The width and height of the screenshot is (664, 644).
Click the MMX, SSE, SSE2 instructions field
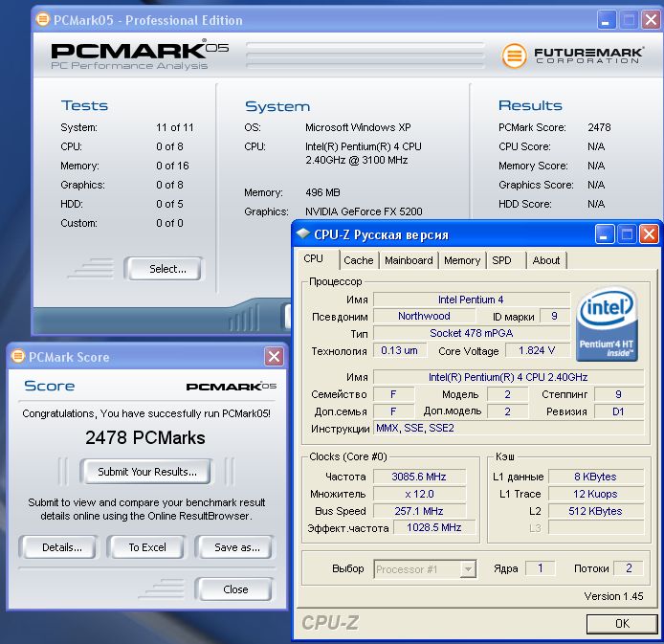coord(509,428)
